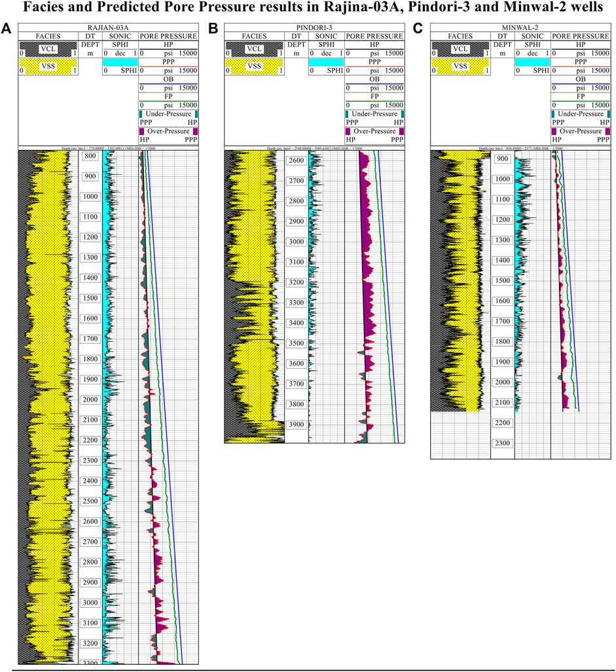The width and height of the screenshot is (616, 672).
Task: Click depth label 2300 in MINWAL-2
Action: [x=502, y=443]
